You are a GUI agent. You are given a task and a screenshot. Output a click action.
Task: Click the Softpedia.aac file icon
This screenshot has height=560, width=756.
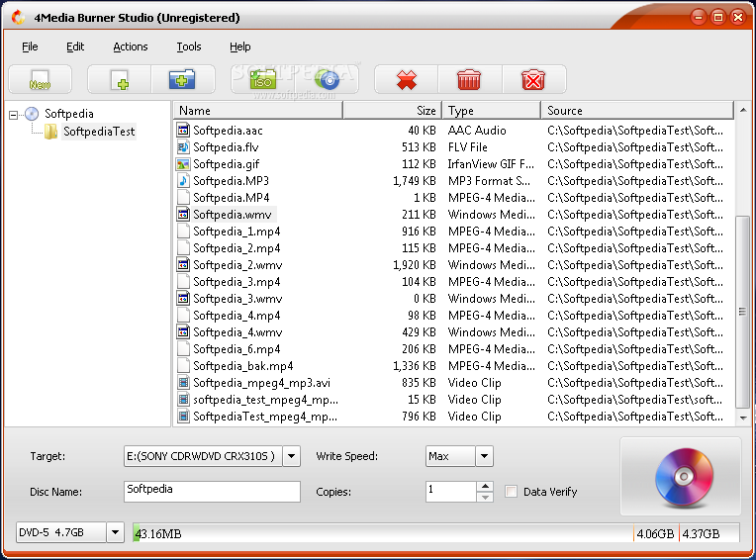(x=183, y=131)
